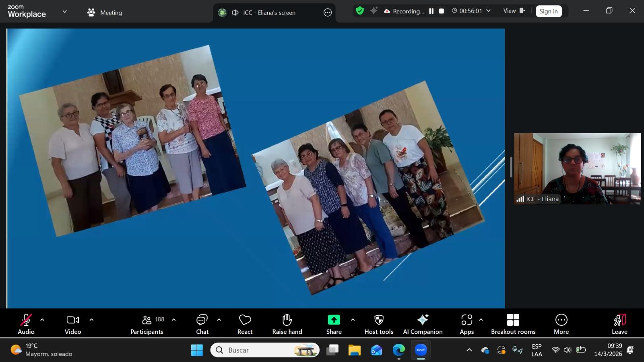Viewport: 644px width, 362px height.
Task: Open the Share screen button
Action: pos(334,324)
